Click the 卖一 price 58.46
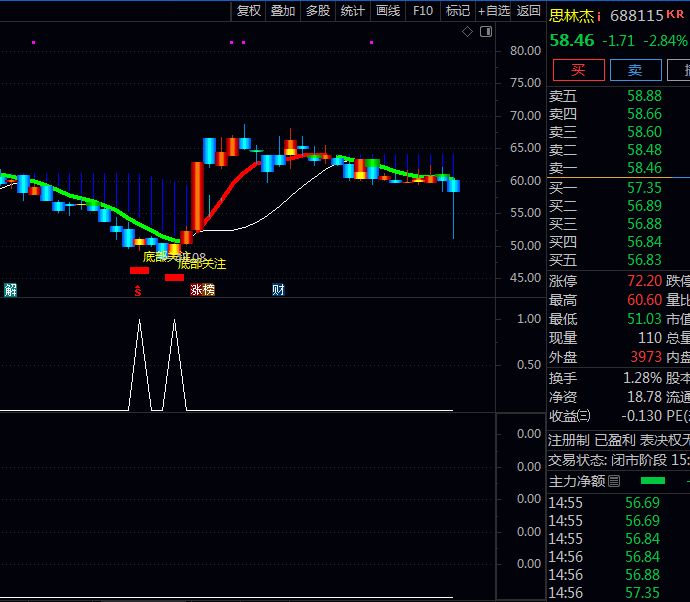Viewport: 690px width, 602px height. tap(644, 168)
